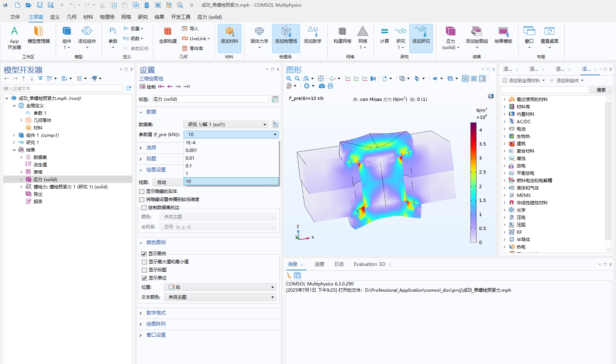Screen dimensions: 616x364
Task: Expand the 数字格式 section
Action: [x=156, y=313]
